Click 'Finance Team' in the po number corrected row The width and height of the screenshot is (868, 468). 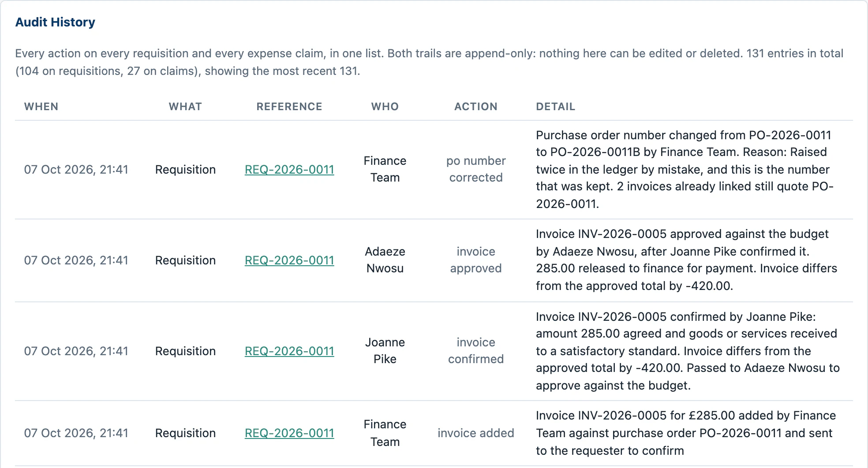[x=385, y=169]
